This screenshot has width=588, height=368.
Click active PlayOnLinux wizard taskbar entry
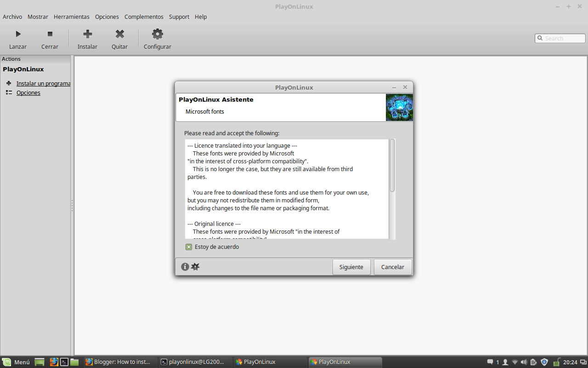click(345, 362)
